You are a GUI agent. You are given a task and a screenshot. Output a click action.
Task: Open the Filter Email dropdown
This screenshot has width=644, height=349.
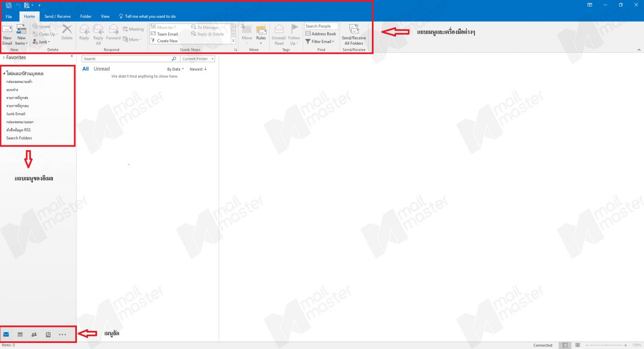coord(320,41)
